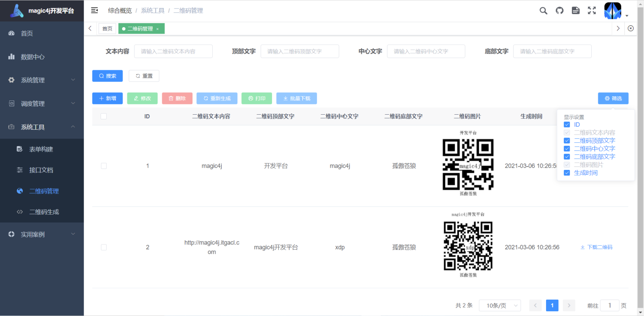Open global search with the magnifier icon
This screenshot has width=644, height=316.
[543, 10]
